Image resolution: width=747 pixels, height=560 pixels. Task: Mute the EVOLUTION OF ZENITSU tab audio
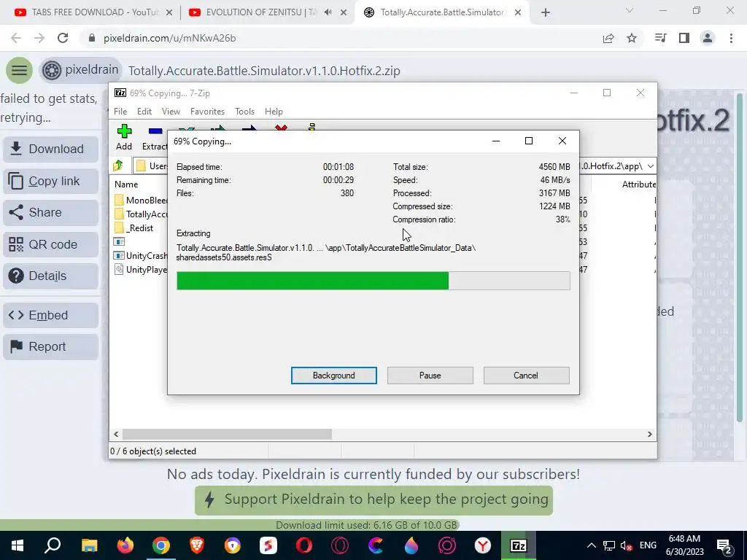pos(328,12)
